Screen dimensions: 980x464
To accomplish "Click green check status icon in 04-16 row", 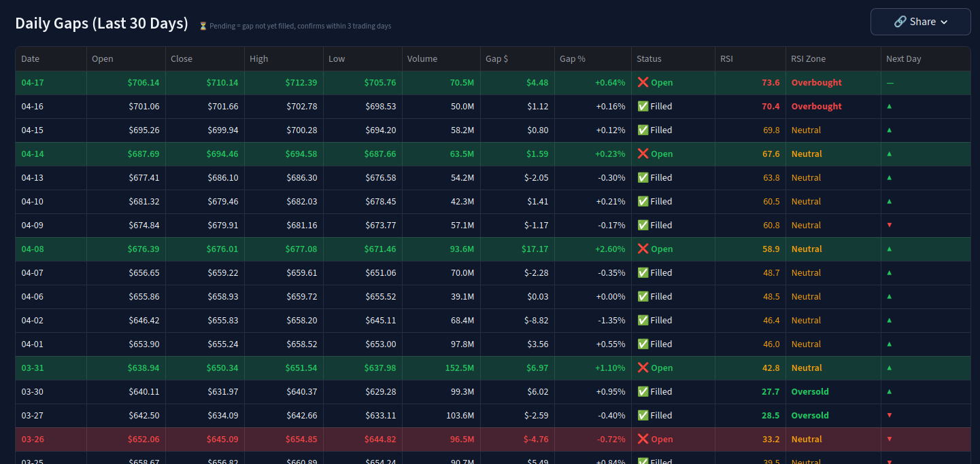I will (x=643, y=106).
